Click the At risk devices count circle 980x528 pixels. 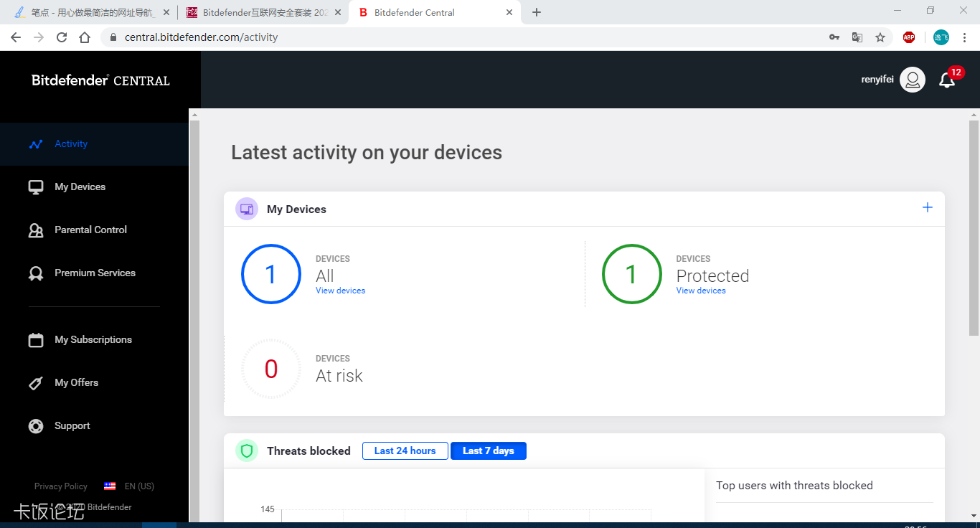[271, 369]
